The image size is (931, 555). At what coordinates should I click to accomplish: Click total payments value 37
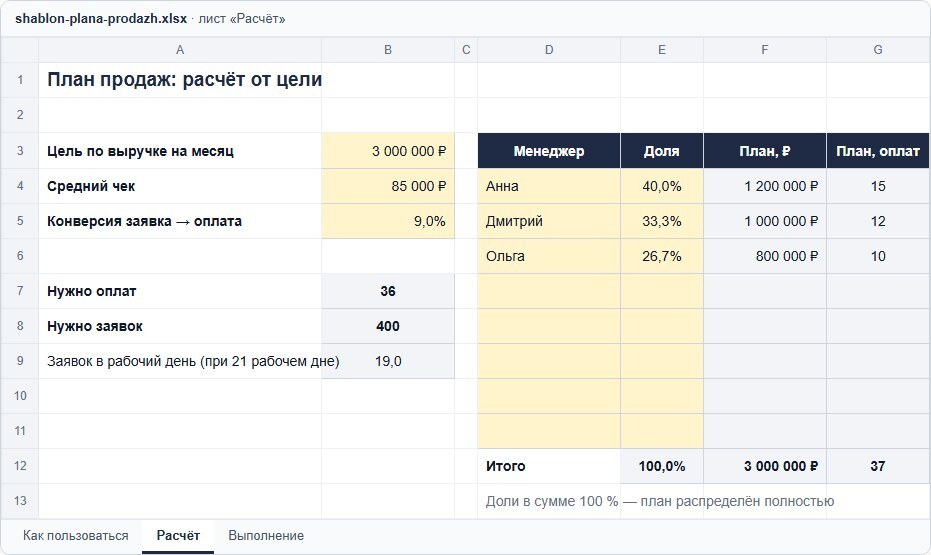coord(878,466)
